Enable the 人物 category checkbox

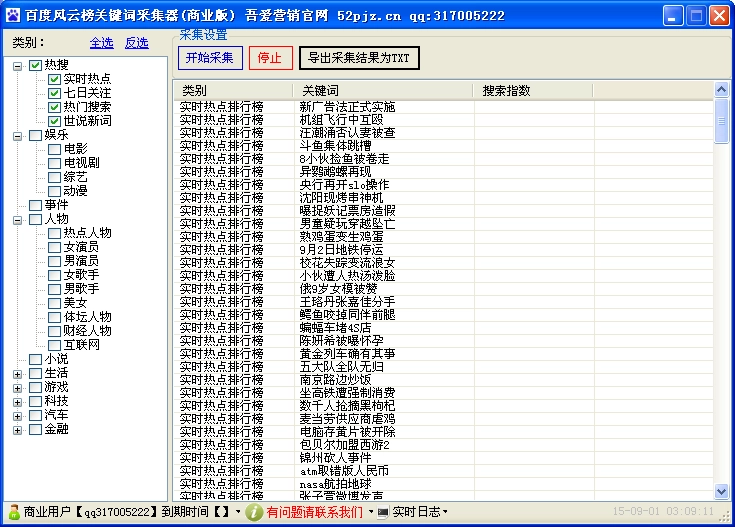[x=36, y=219]
